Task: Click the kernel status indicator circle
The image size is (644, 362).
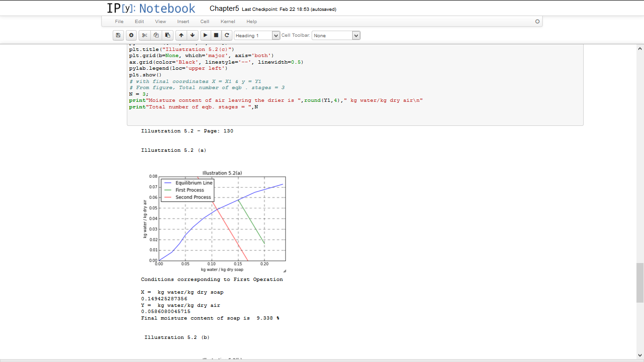Action: coord(537,22)
